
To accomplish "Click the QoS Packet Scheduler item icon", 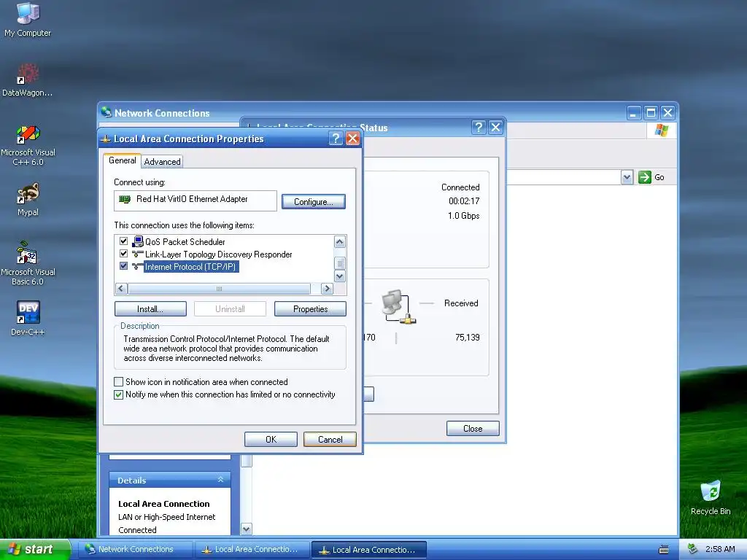I will (x=138, y=241).
